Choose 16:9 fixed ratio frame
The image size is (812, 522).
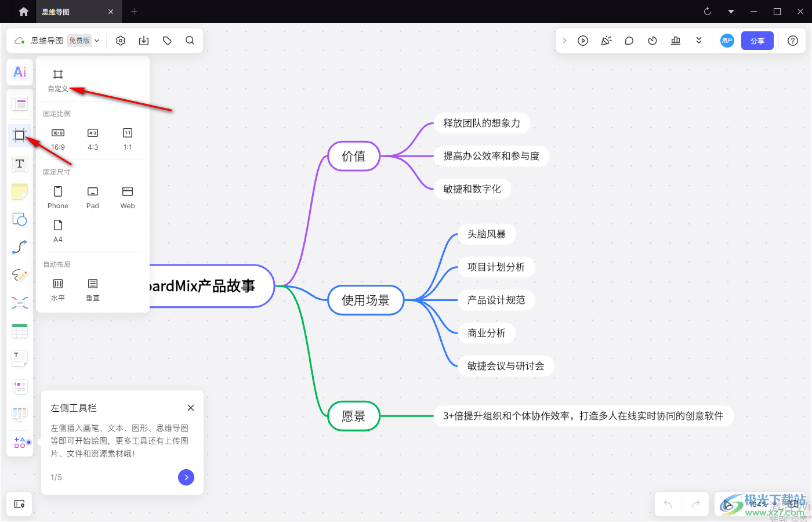(58, 139)
